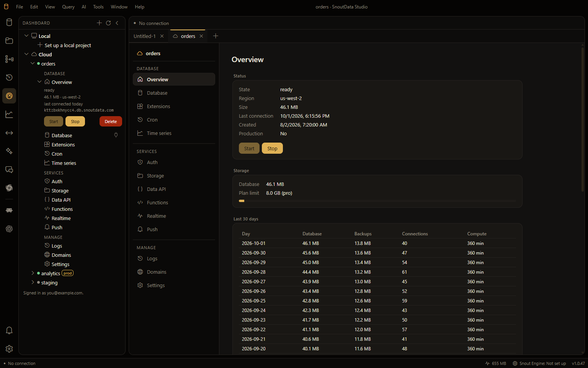Viewport: 588px width, 368px height.
Task: Collapse the Cloud tree node
Action: (26, 54)
